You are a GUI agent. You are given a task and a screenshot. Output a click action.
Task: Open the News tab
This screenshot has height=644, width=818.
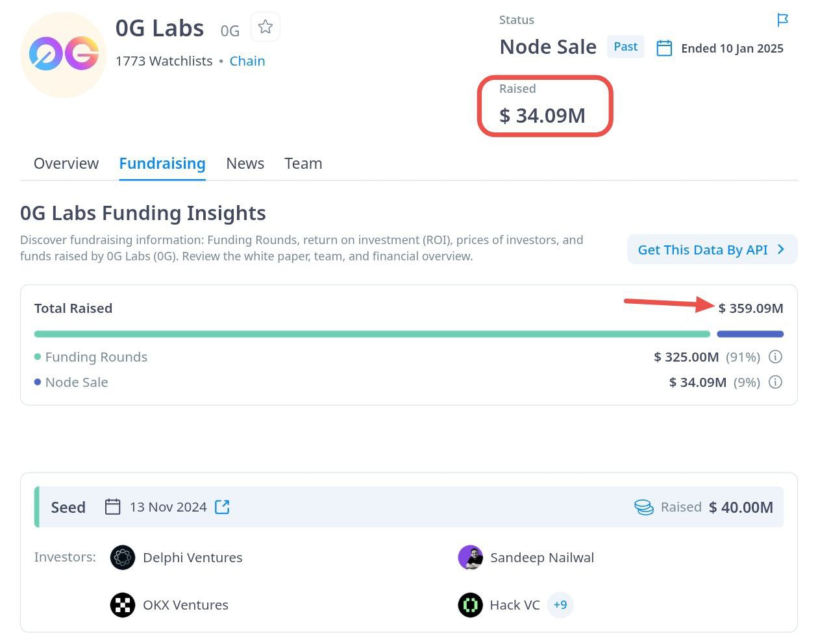(x=245, y=164)
